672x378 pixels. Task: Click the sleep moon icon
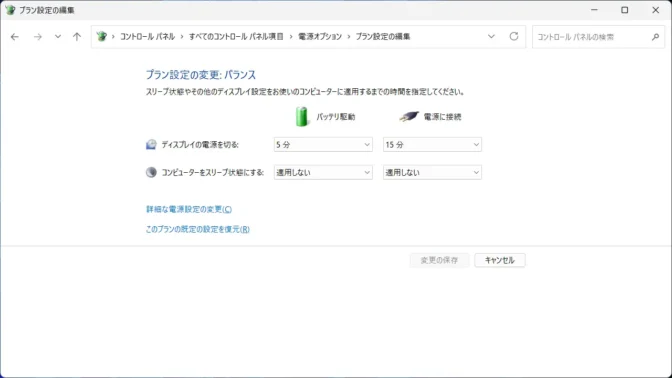[x=151, y=172]
